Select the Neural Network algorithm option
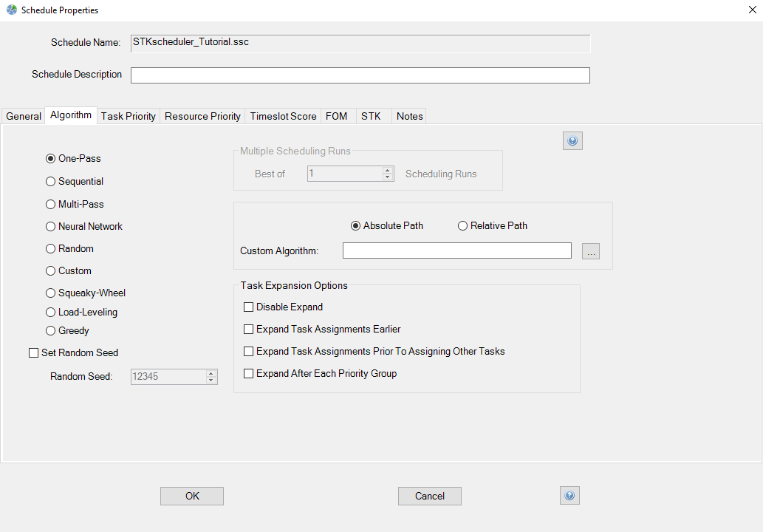The height and width of the screenshot is (532, 763). (x=51, y=226)
